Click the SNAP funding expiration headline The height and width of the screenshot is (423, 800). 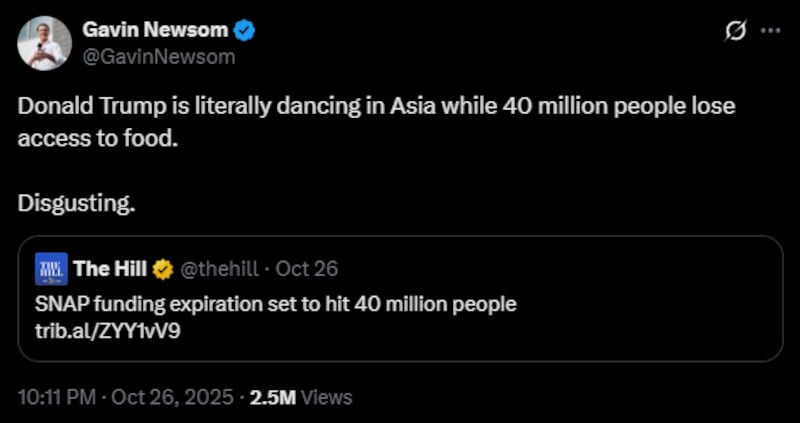point(276,303)
